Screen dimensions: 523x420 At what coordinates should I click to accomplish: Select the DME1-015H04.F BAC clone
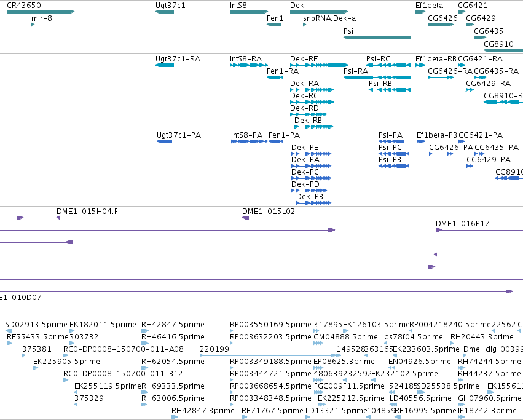pos(58,218)
